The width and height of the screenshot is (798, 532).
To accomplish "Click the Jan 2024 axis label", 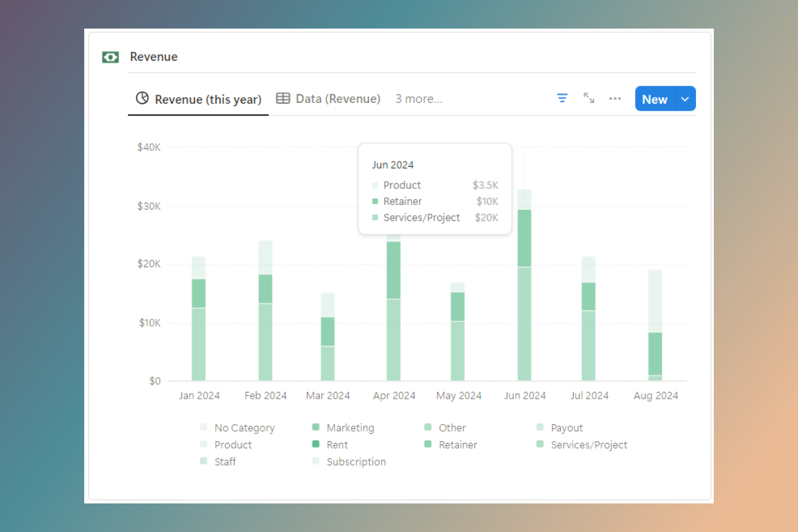I will point(199,396).
